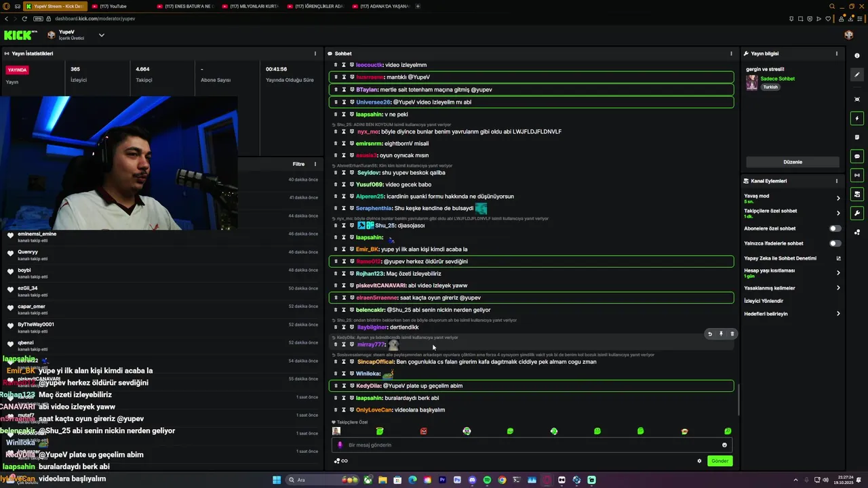Open chat settings gear beside Gönder
The image size is (868, 488).
click(x=699, y=461)
